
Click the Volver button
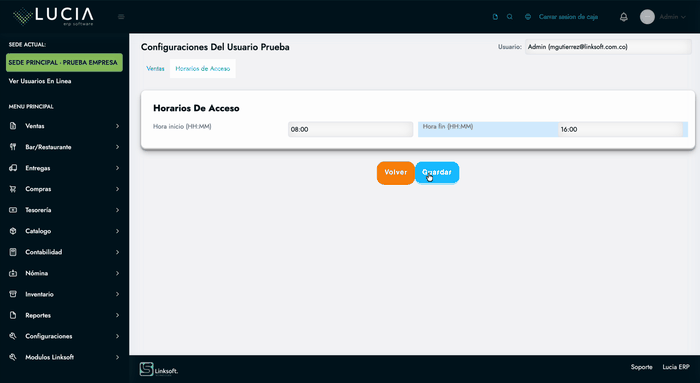click(396, 172)
